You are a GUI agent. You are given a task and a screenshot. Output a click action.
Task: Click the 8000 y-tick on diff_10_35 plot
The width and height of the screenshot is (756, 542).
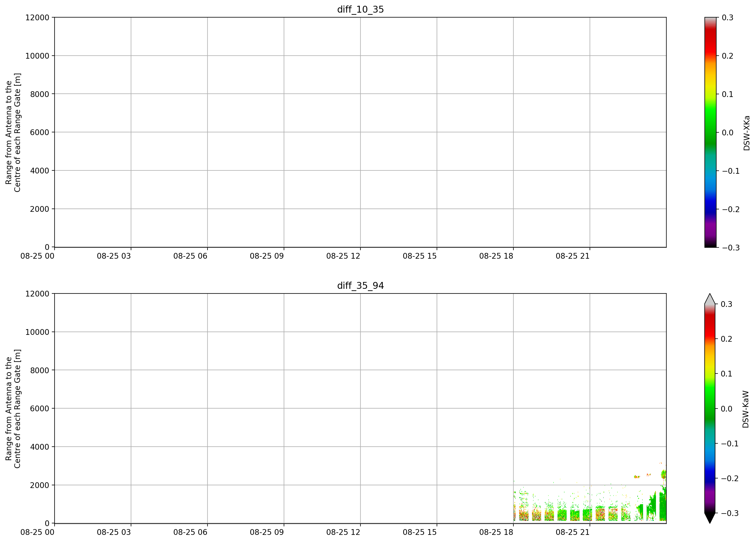click(x=40, y=94)
